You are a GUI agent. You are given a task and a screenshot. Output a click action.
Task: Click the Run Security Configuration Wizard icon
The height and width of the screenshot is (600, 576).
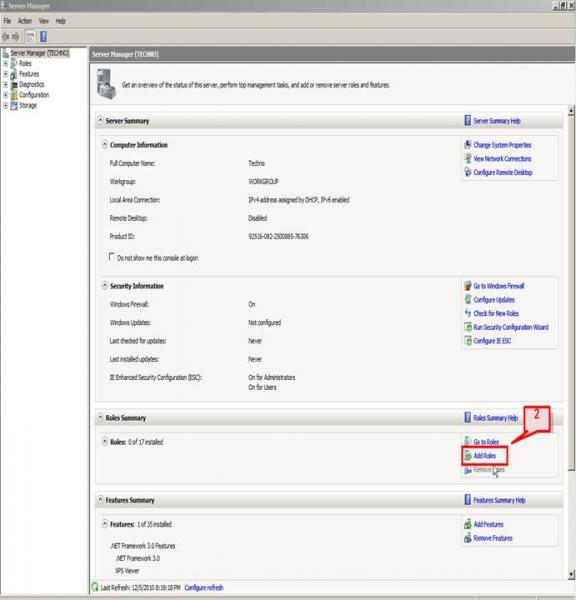click(468, 327)
